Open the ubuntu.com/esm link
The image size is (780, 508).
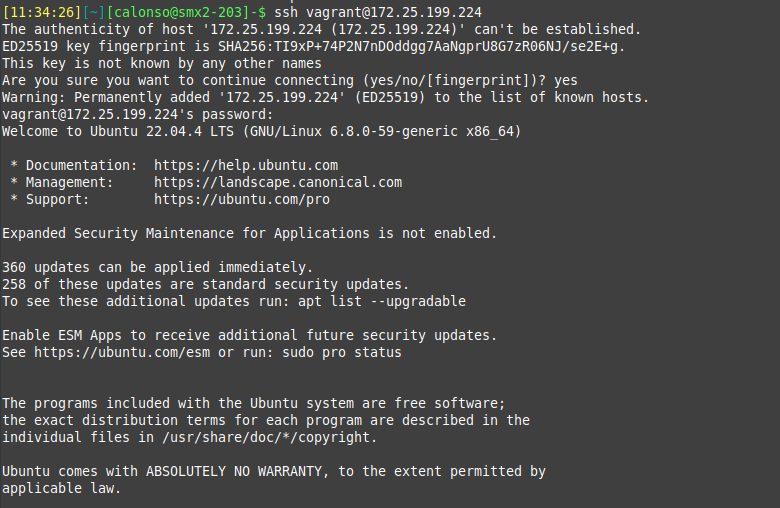click(122, 352)
